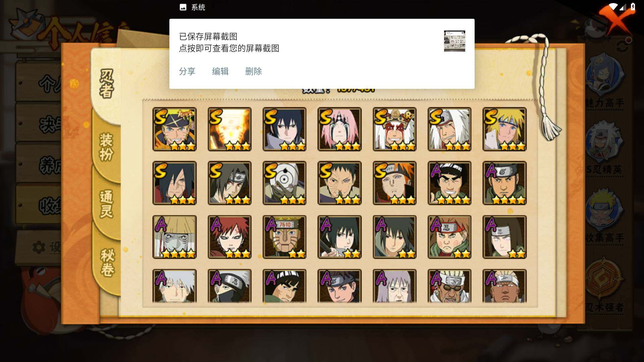The width and height of the screenshot is (644, 362).
Task: Select the wooden puppet ninja labeled 7610
Action: pyautogui.click(x=284, y=237)
